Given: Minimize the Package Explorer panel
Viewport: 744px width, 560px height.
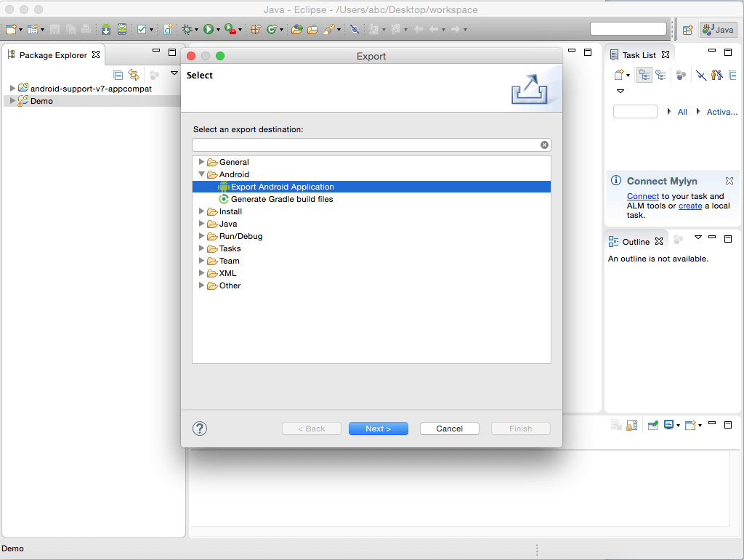Looking at the screenshot, I should pyautogui.click(x=156, y=50).
